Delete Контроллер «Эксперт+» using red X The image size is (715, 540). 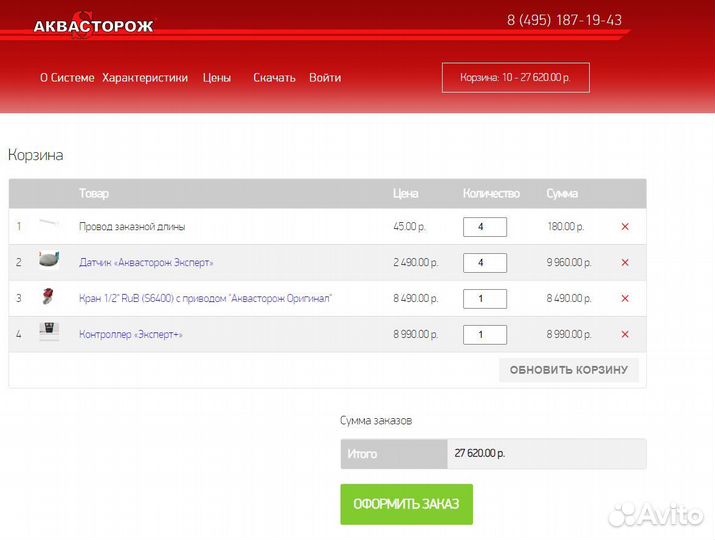point(625,335)
